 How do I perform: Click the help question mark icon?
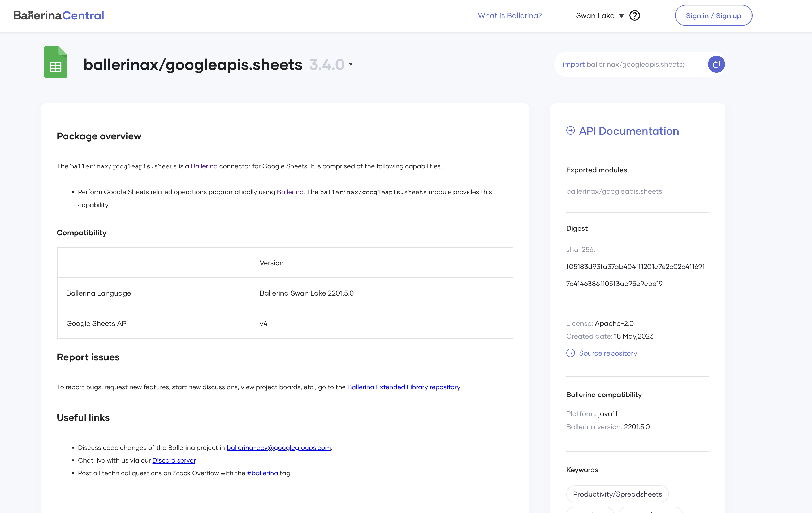coord(634,15)
